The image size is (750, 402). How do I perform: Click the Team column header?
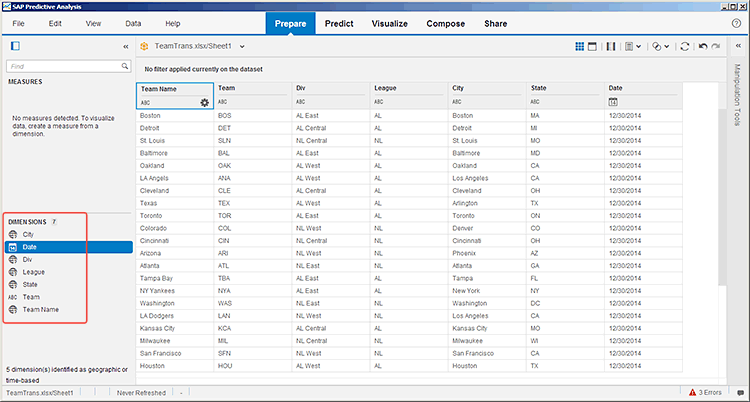[253, 96]
